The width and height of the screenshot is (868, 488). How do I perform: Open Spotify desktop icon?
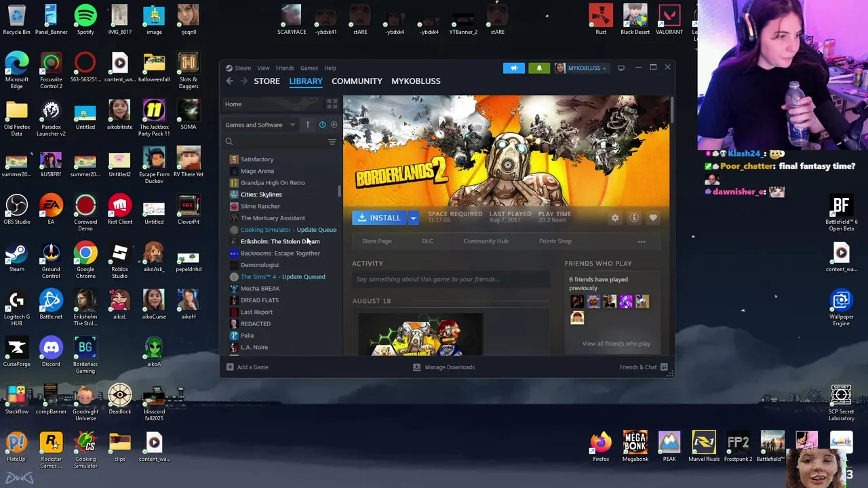(85, 20)
